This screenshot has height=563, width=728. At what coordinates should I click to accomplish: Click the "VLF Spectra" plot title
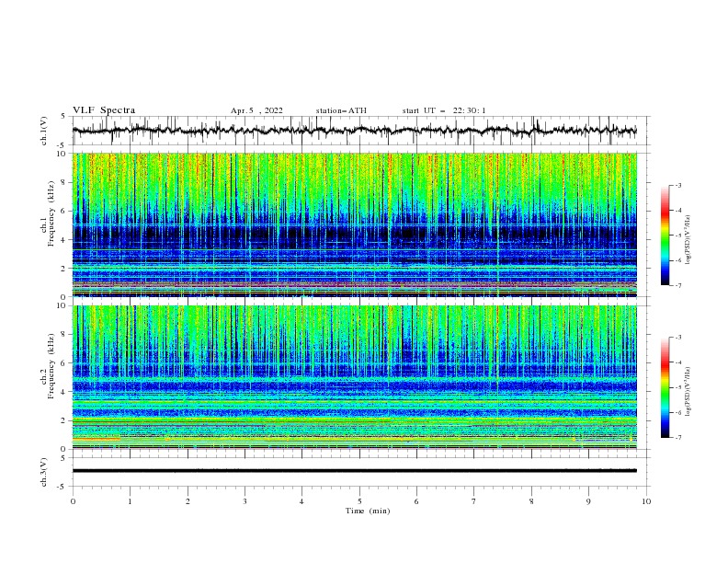pos(104,110)
